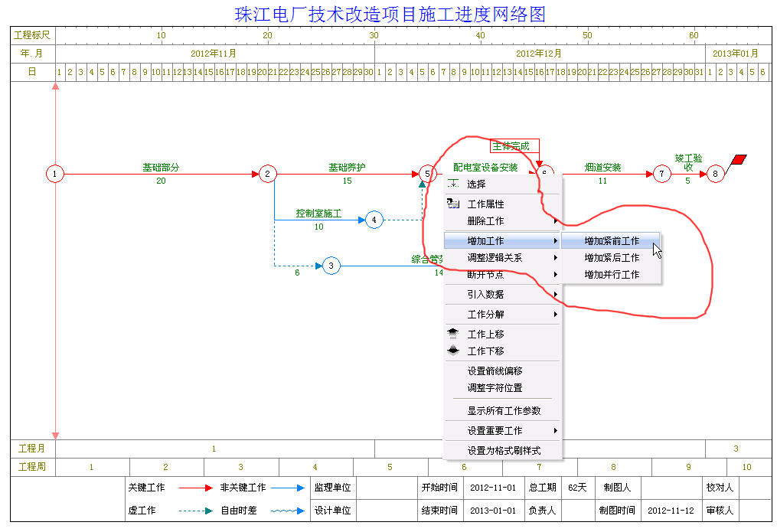Select the red finish flag marker

pyautogui.click(x=739, y=159)
